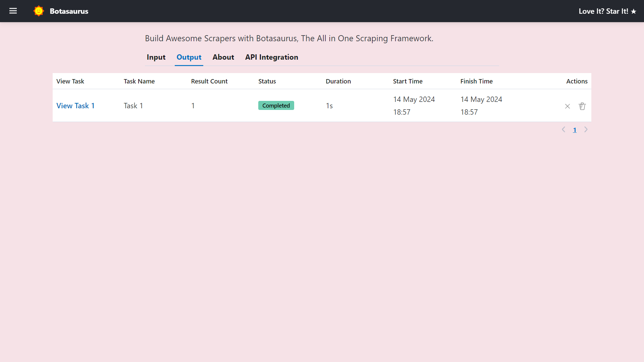
Task: Abort Task 1 with the X icon
Action: click(x=567, y=106)
